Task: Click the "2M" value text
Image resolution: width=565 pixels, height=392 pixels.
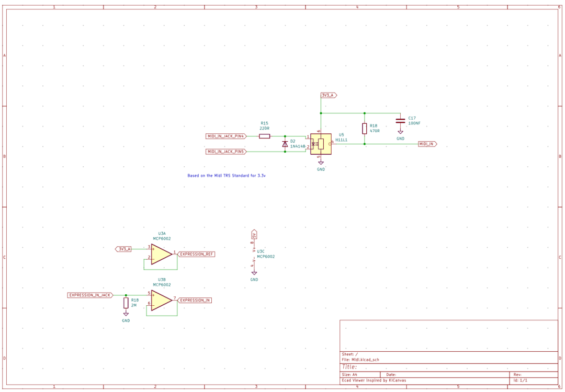Action: 134,305
